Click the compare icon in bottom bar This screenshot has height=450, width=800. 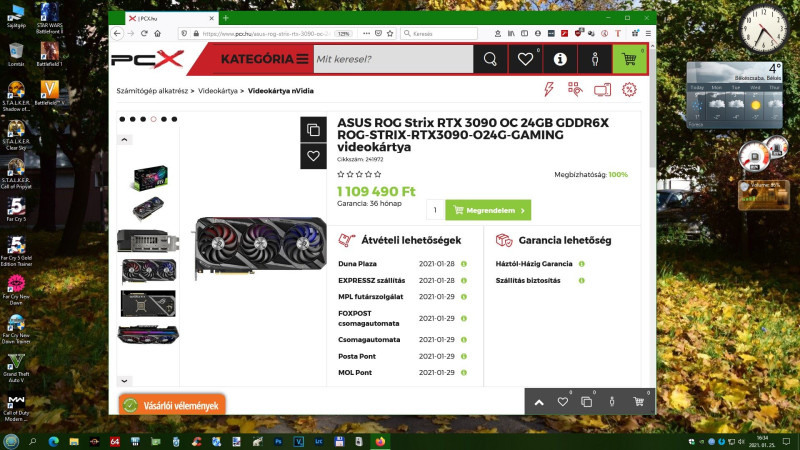click(587, 402)
